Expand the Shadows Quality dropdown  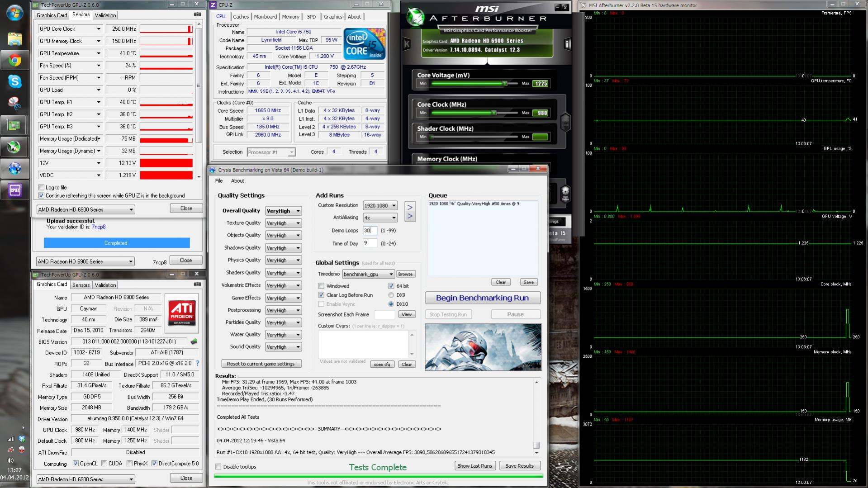pos(283,248)
